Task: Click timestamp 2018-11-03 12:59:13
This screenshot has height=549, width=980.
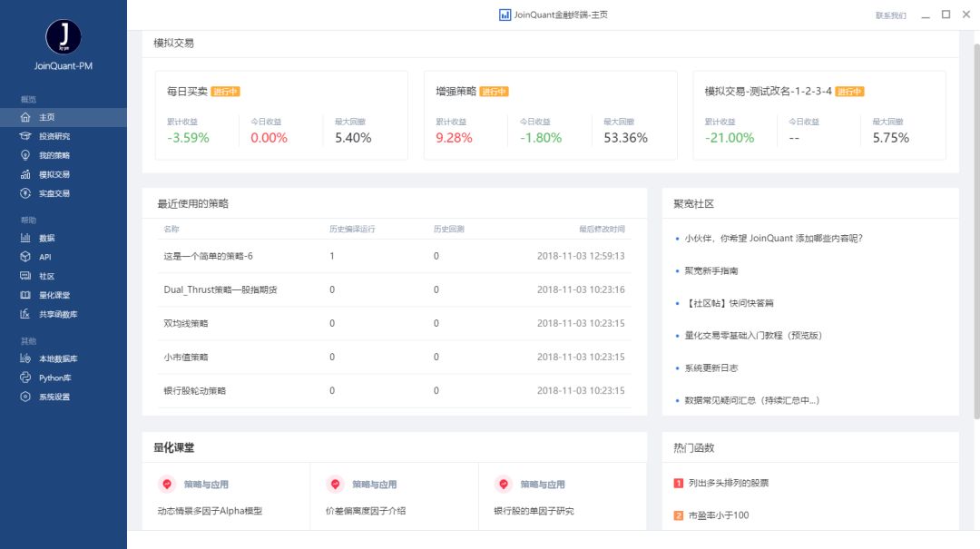Action: tap(581, 256)
